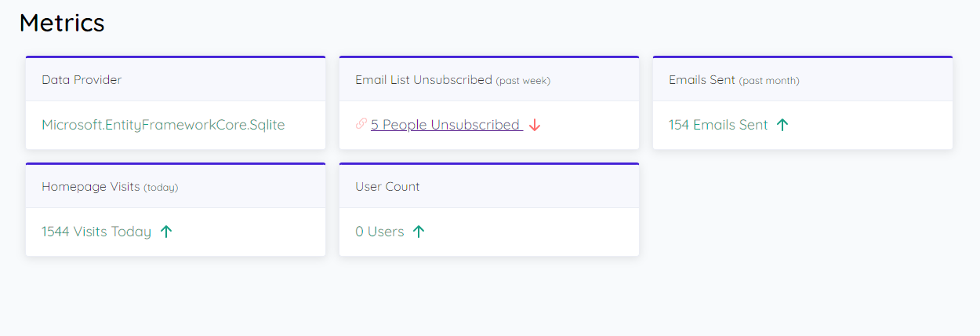The width and height of the screenshot is (980, 336).
Task: Click the User Count card header
Action: 489,186
